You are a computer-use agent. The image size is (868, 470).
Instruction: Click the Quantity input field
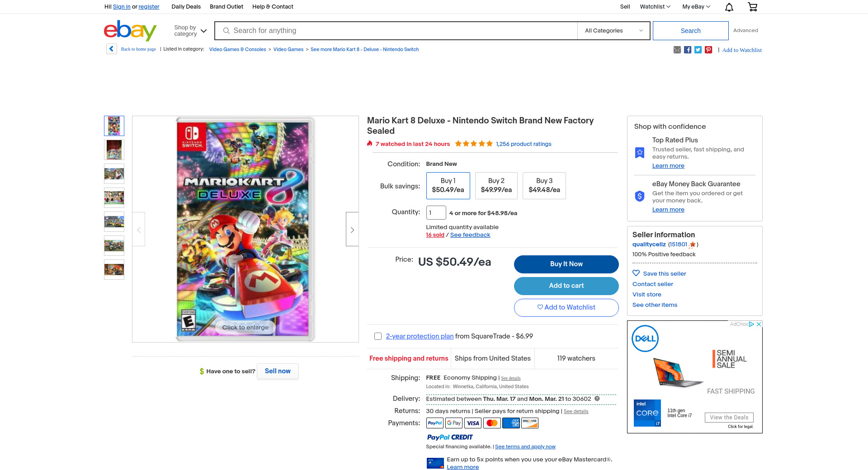pyautogui.click(x=436, y=212)
